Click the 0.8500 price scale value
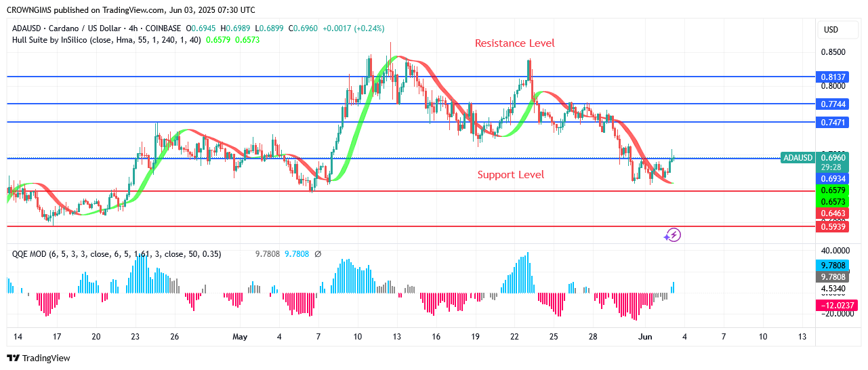868x370 pixels. pyautogui.click(x=832, y=52)
